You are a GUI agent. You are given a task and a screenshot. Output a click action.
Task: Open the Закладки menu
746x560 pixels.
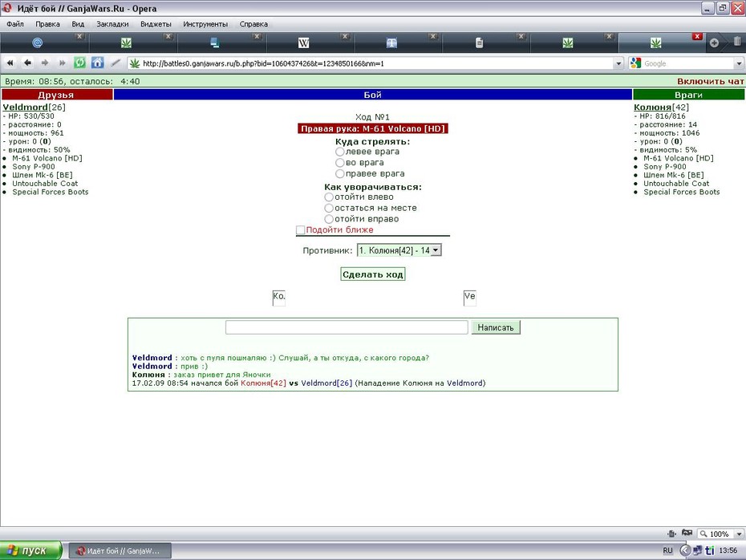(112, 24)
